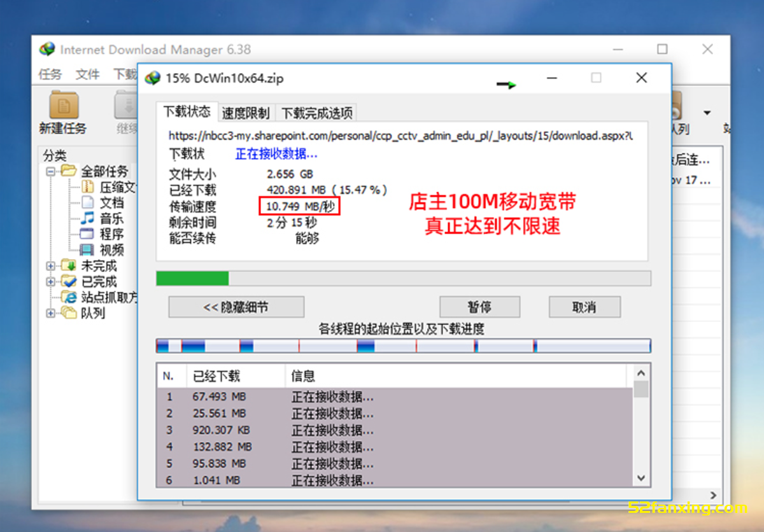Click the 能够 resume capability value
This screenshot has width=764, height=532.
(x=307, y=239)
